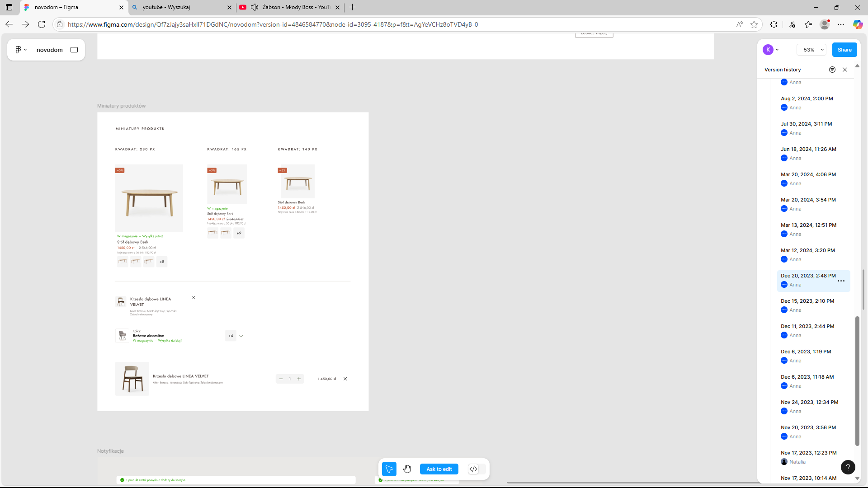Open the Figma main menu
Image resolution: width=868 pixels, height=488 pixels.
point(21,50)
